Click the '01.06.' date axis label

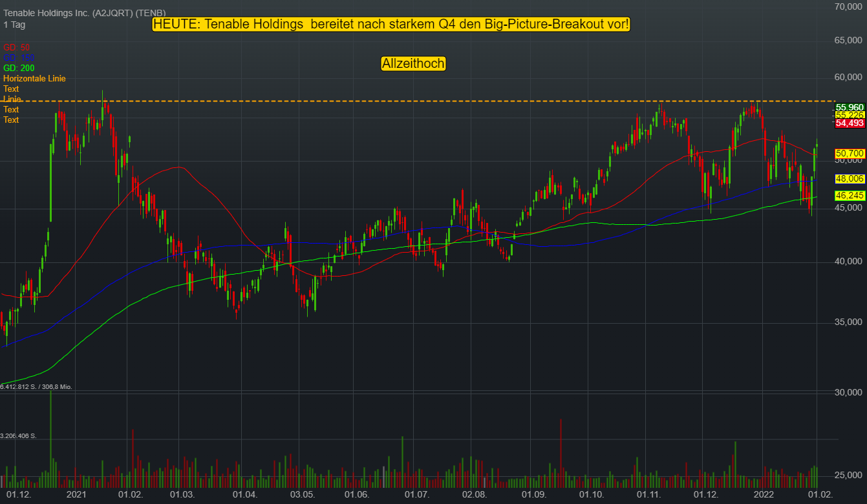point(356,495)
